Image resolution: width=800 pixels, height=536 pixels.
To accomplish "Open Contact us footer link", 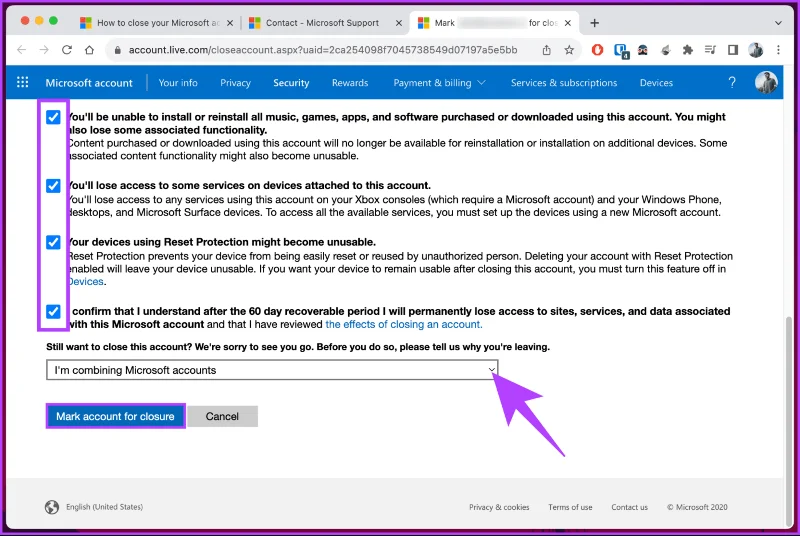I will coord(629,507).
